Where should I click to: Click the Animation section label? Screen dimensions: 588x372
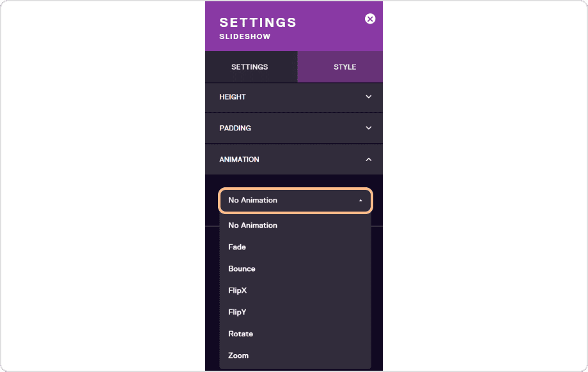(x=239, y=159)
